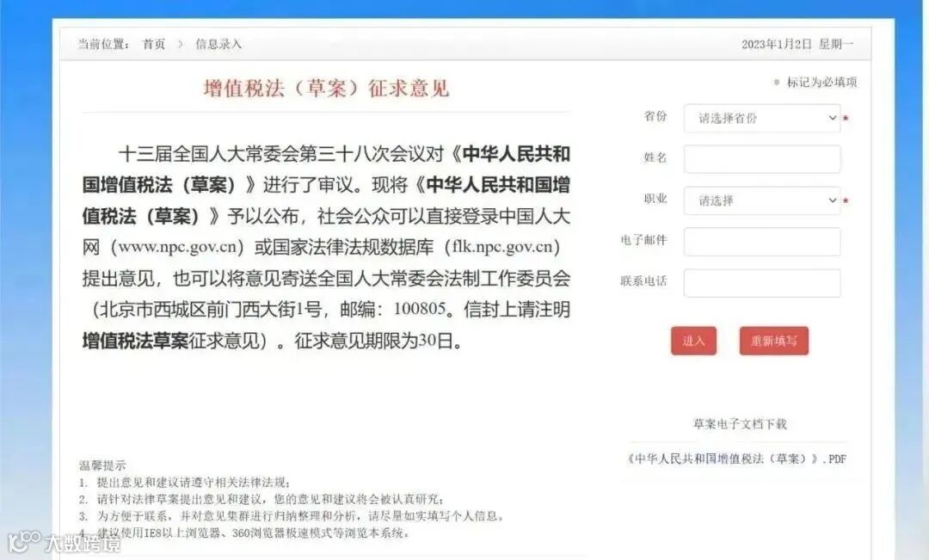Go to 首页 in breadcrumb

click(x=154, y=44)
